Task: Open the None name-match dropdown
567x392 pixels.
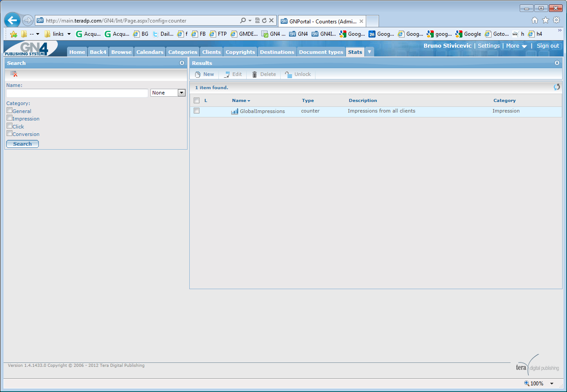Action: coord(168,93)
